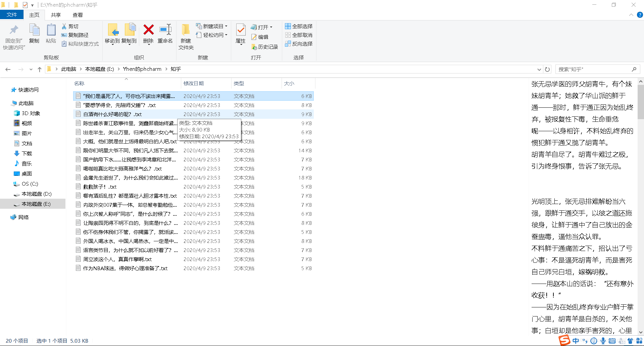This screenshot has height=346, width=644.
Task: Click the microphone icon in IME bar
Action: [x=603, y=341]
